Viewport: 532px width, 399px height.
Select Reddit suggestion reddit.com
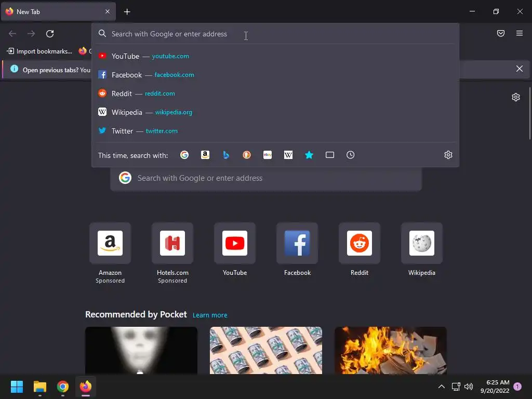click(x=275, y=94)
